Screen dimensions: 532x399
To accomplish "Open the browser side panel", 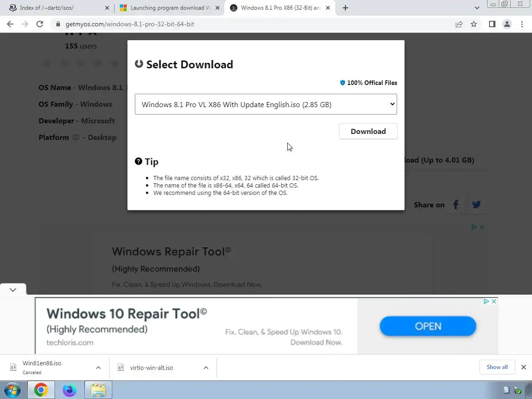I will (x=492, y=24).
